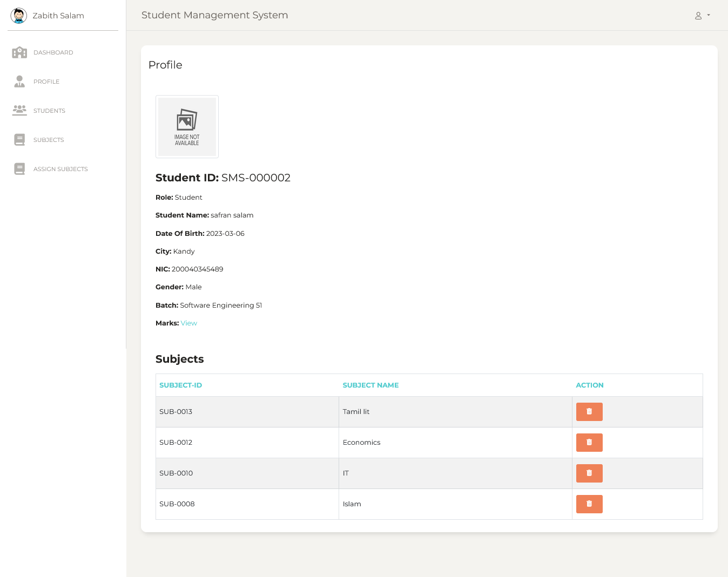728x577 pixels.
Task: Open Students via the people icon
Action: click(19, 110)
